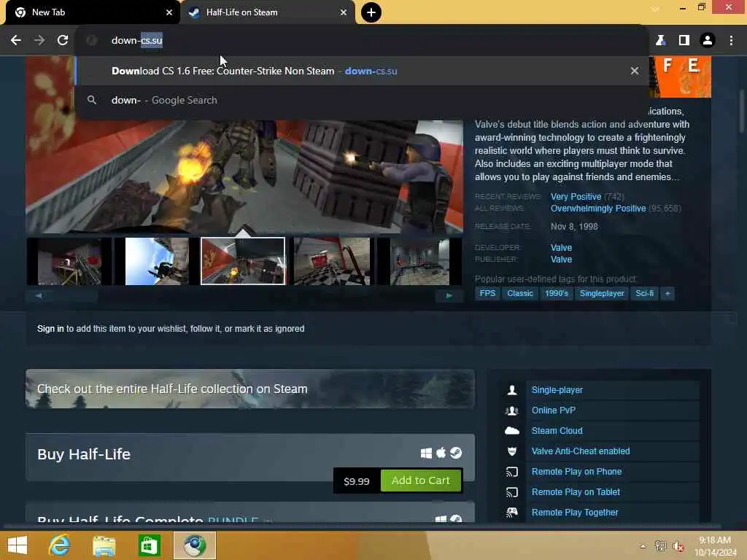Open the Steam Cloud feature link
The image size is (747, 560).
[x=557, y=431]
